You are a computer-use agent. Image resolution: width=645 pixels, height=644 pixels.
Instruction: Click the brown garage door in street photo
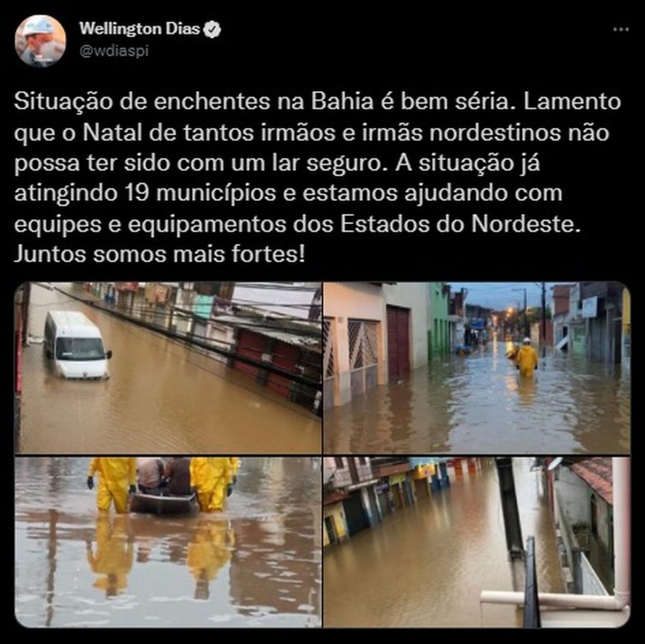(398, 342)
